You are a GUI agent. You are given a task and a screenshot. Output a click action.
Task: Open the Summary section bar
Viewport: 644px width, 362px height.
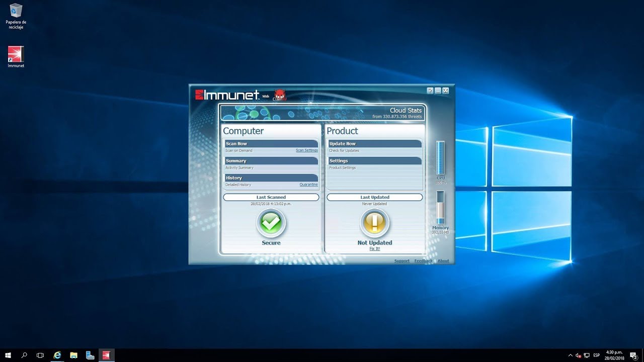point(271,161)
